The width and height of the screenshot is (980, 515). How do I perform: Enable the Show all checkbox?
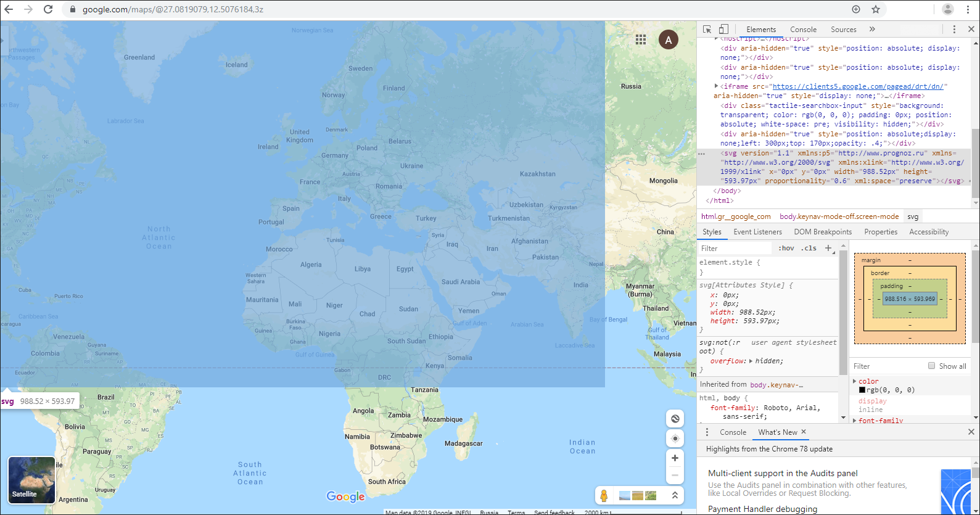pyautogui.click(x=932, y=366)
